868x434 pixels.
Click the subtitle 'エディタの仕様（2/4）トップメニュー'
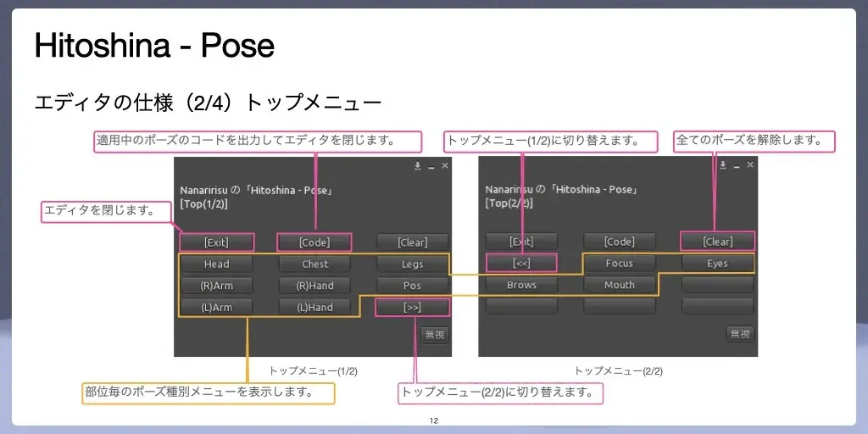tap(208, 103)
